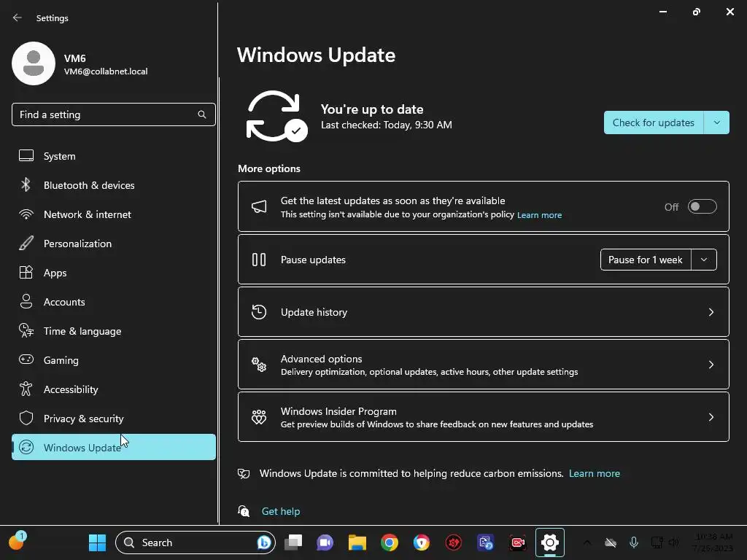
Task: Click the Bing icon in taskbar search
Action: click(264, 542)
